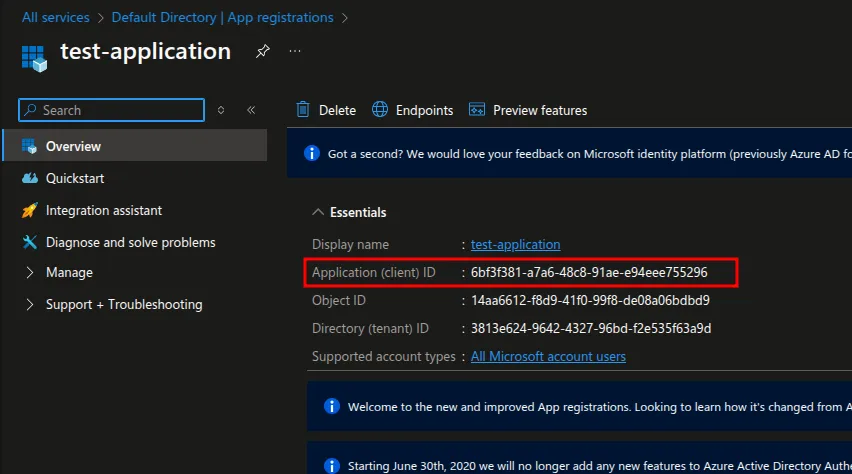This screenshot has width=852, height=474.
Task: Click the expand/collapse all sort arrows
Action: (221, 110)
